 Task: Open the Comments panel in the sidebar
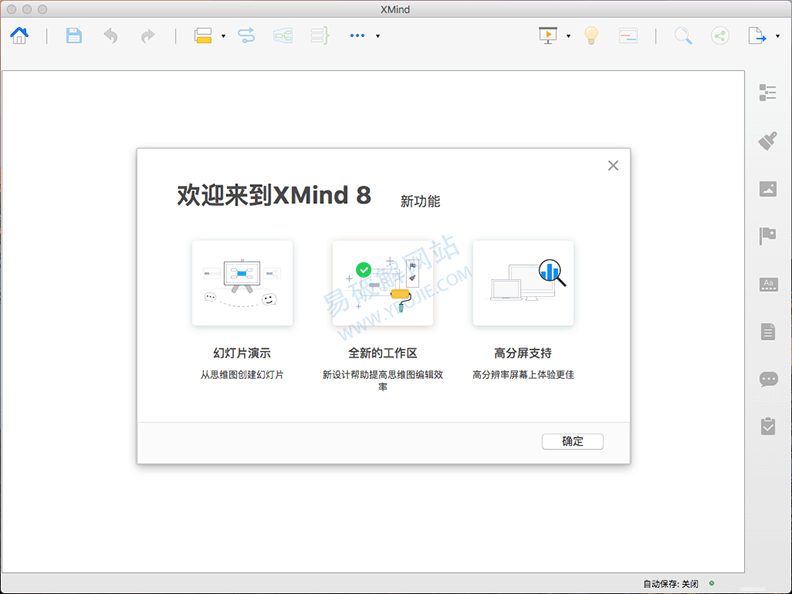click(768, 379)
